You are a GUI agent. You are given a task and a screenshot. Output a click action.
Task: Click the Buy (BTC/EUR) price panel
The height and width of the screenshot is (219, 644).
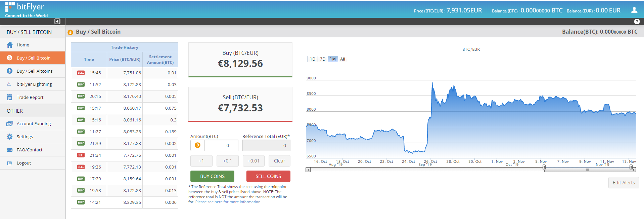pyautogui.click(x=240, y=60)
